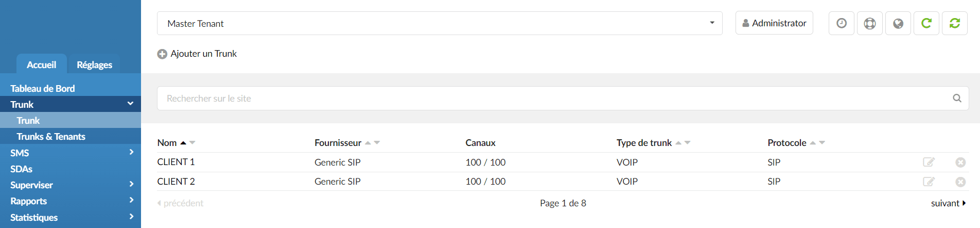The width and height of the screenshot is (980, 228).
Task: Click the green double-arrow refresh icon
Action: click(955, 23)
